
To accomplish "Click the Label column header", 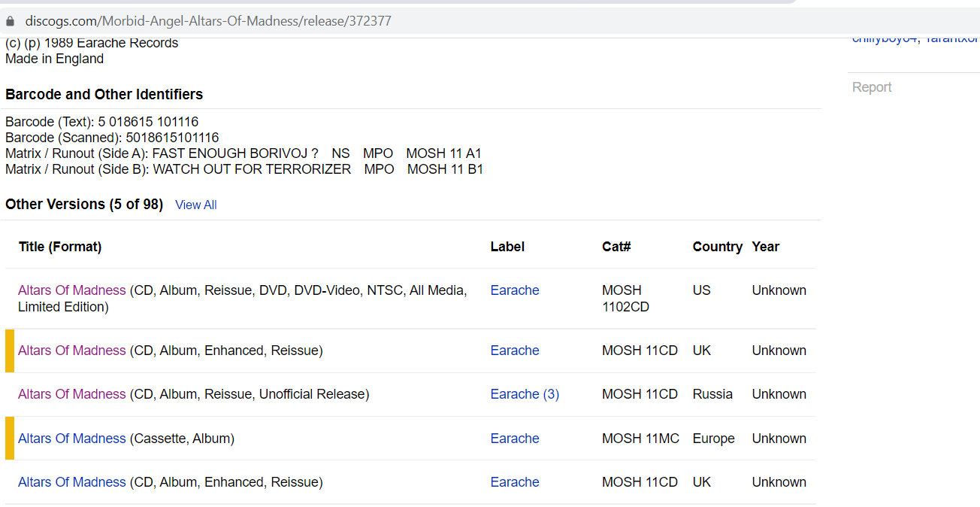I will click(507, 247).
